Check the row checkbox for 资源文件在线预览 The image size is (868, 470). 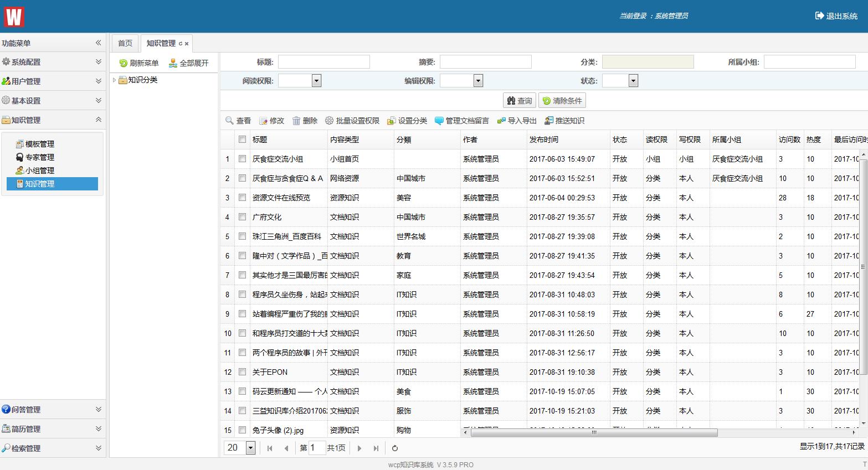click(x=242, y=198)
